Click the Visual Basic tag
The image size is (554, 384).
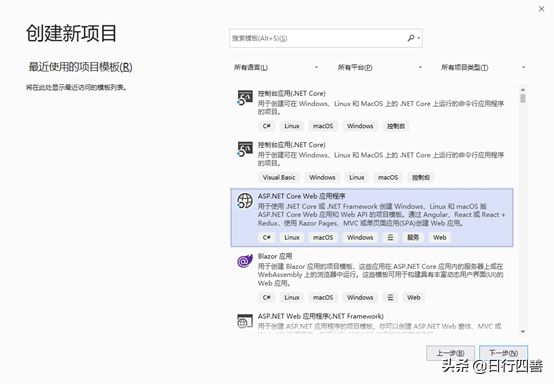click(x=279, y=177)
